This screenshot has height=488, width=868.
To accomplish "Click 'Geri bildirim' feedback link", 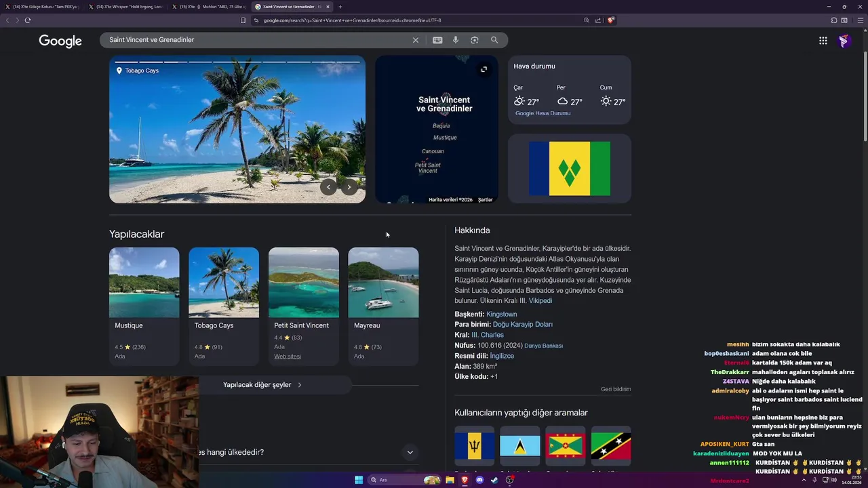I will (x=616, y=389).
